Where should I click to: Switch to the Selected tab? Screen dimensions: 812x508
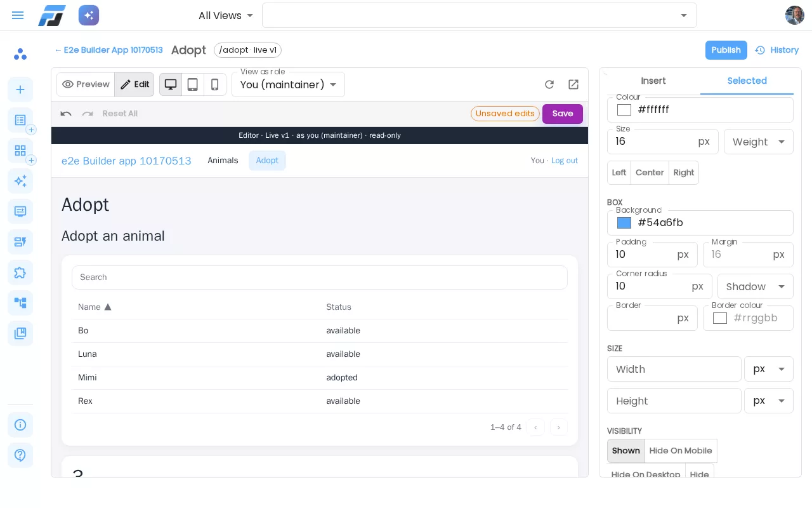tap(747, 81)
